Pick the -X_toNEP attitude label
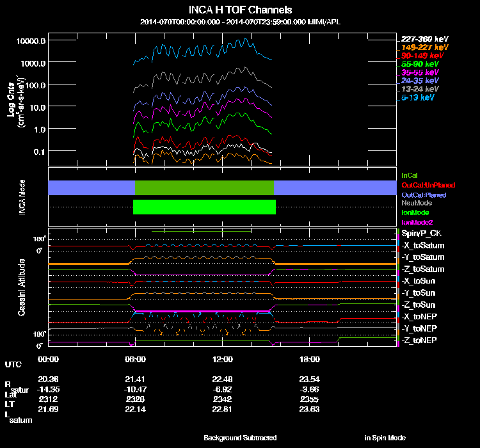480x448 pixels. (419, 317)
